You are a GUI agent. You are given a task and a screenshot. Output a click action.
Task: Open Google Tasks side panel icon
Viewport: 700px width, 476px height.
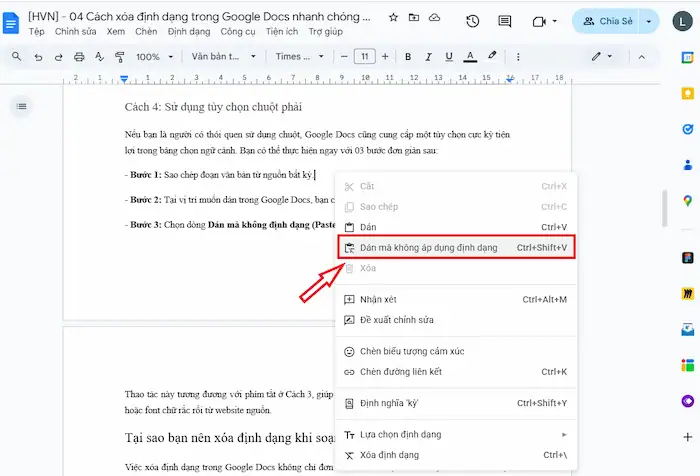(x=688, y=129)
